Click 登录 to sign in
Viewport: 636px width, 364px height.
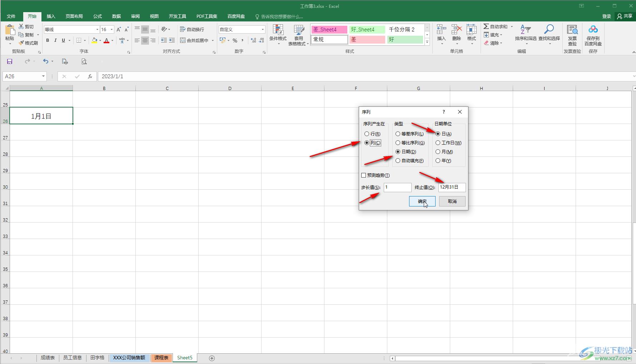606,16
